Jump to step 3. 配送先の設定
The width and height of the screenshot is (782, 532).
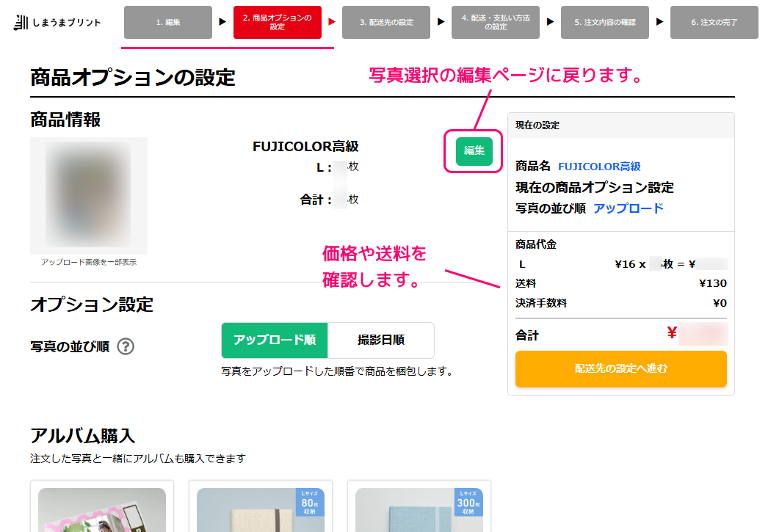pyautogui.click(x=386, y=23)
